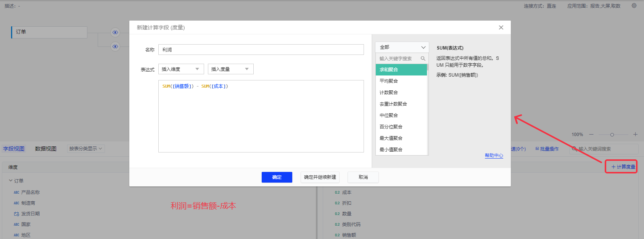Click the lower join icon beside 订单 table

click(115, 47)
